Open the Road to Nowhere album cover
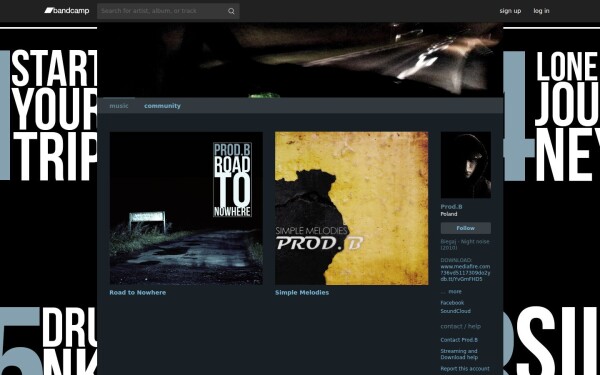Image resolution: width=600 pixels, height=375 pixels. click(186, 208)
